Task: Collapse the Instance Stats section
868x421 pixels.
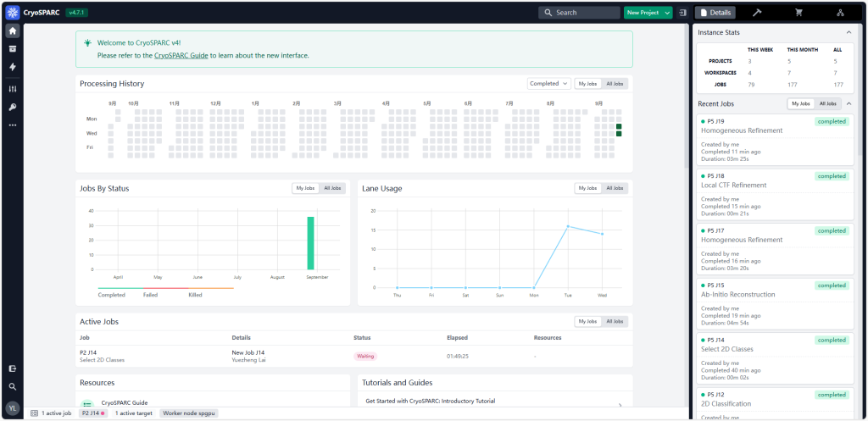Action: pyautogui.click(x=849, y=32)
